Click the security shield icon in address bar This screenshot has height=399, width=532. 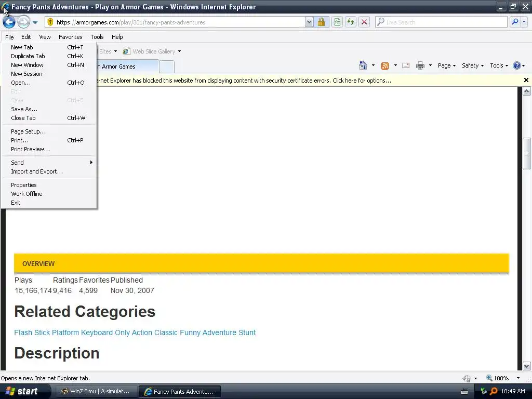(50, 22)
